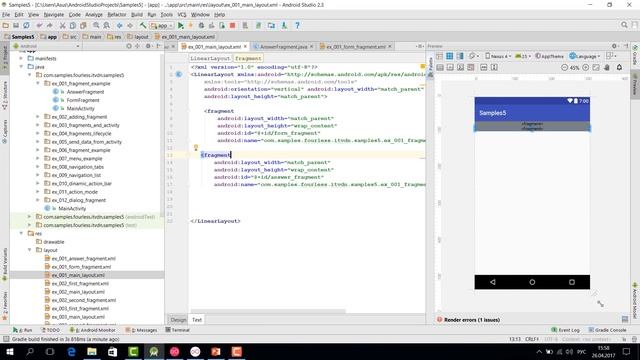
Task: Click the navigate Back arrow icon
Action: coord(120,25)
